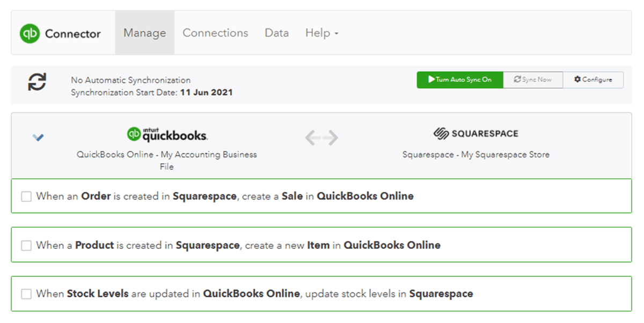Click the refresh icon on Sync Now
This screenshot has height=323, width=644.
click(x=516, y=79)
